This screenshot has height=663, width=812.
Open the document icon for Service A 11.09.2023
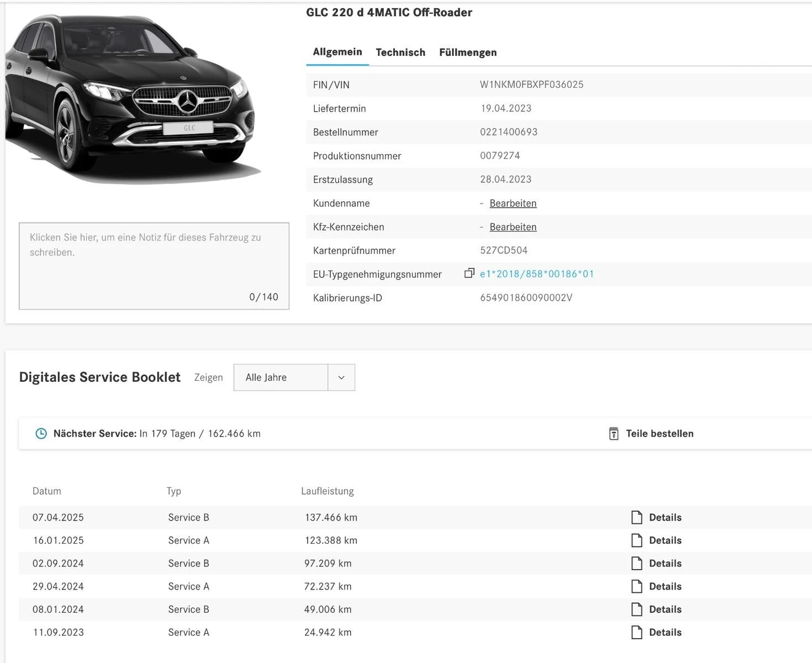tap(637, 632)
